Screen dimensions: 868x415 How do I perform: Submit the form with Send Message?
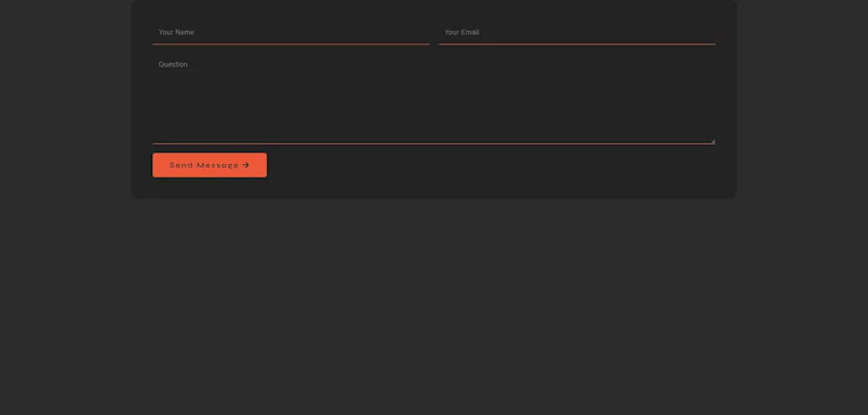tap(209, 165)
